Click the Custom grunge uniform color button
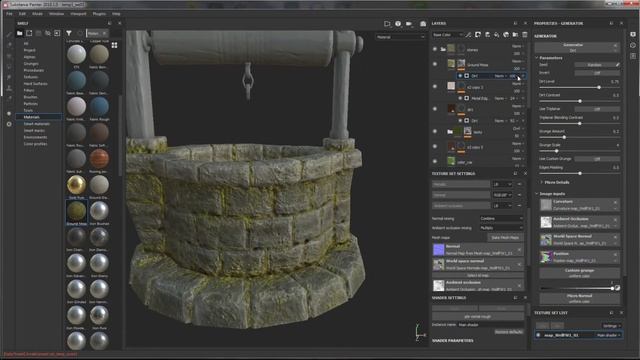The width and height of the screenshot is (640, 360). (x=580, y=273)
